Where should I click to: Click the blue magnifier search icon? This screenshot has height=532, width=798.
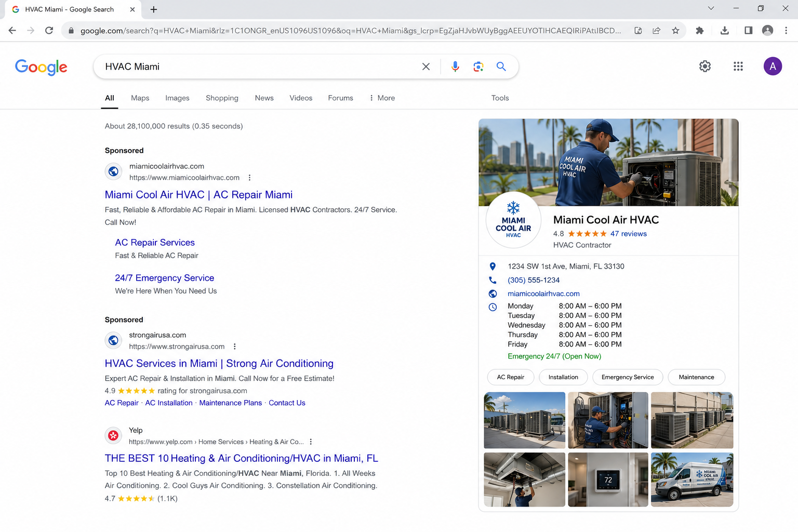click(x=501, y=66)
